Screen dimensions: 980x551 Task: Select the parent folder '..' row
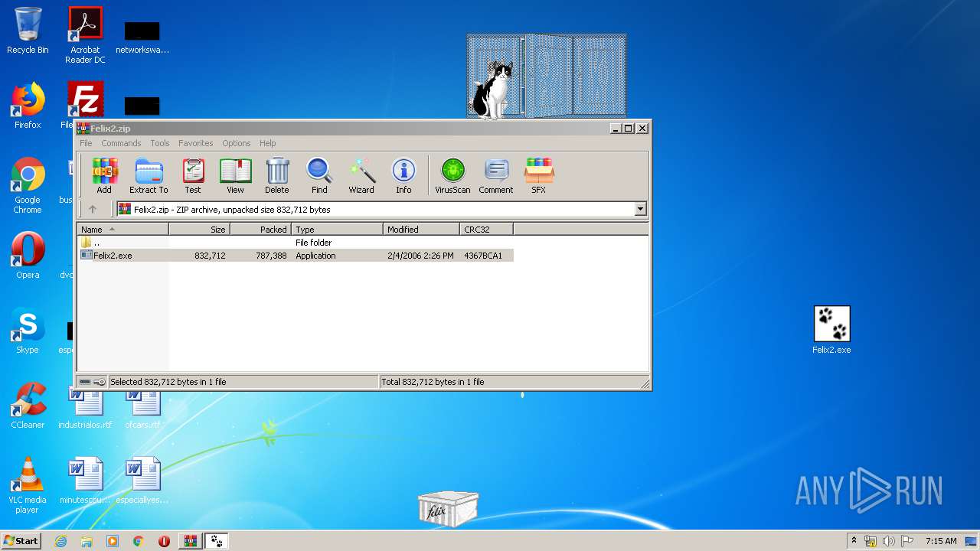(296, 243)
